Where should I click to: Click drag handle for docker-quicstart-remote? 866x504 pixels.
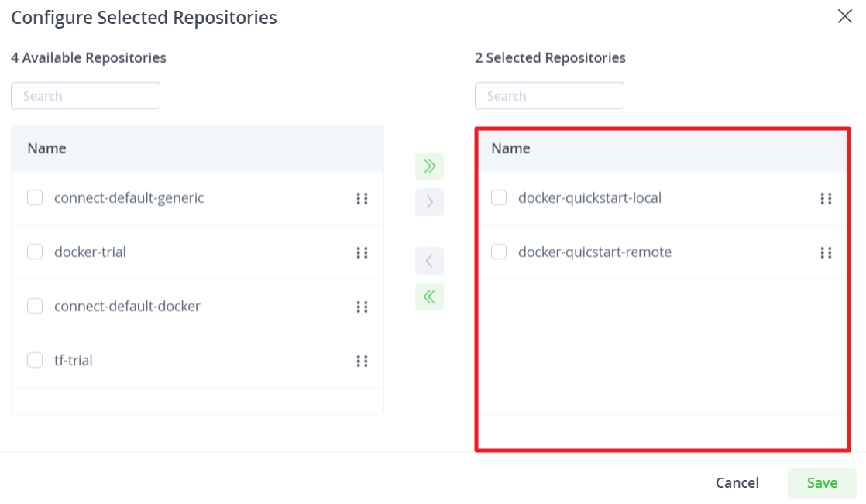click(826, 253)
